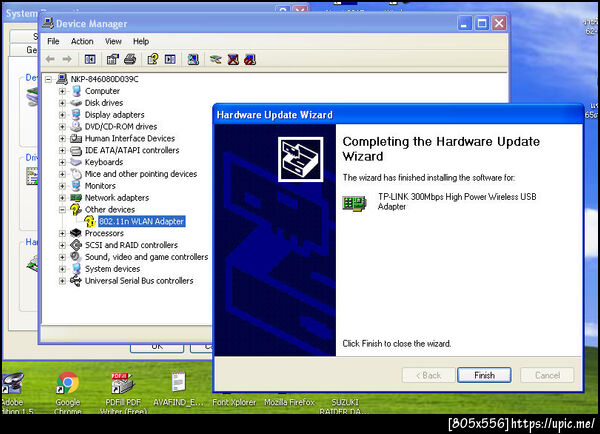Select the Network adapters label

pyautogui.click(x=117, y=198)
